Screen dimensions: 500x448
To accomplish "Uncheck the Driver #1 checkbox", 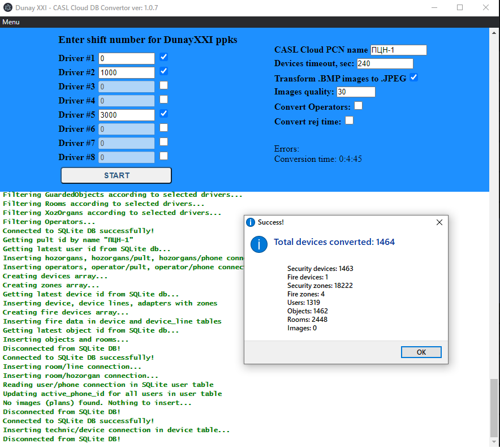I will point(163,57).
